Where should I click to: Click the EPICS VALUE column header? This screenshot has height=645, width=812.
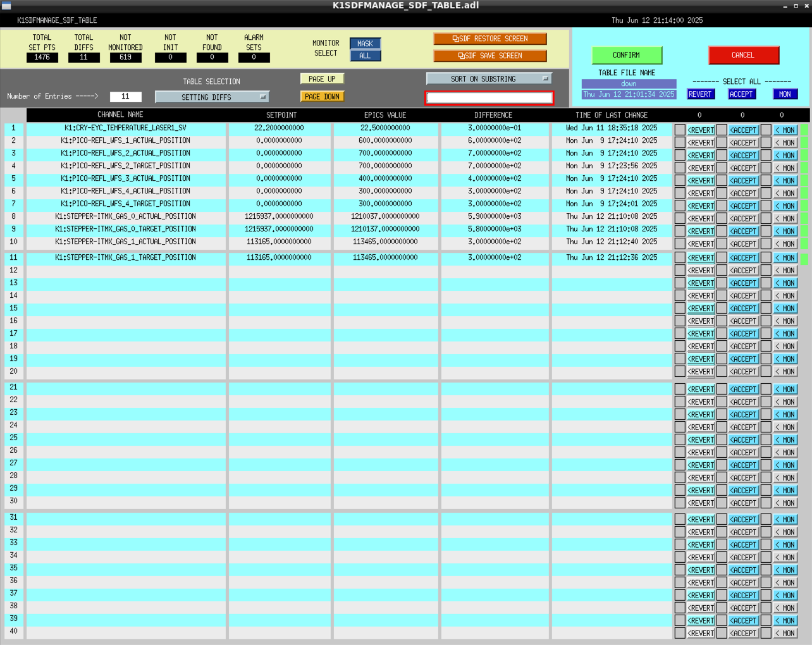tap(385, 115)
